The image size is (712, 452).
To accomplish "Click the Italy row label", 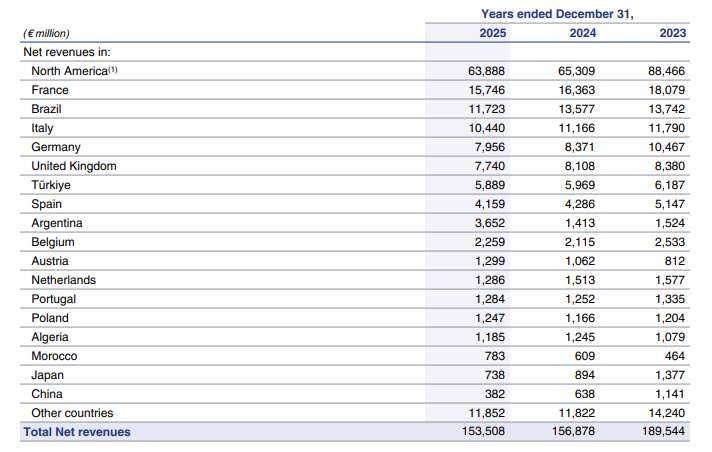I will click(42, 128).
